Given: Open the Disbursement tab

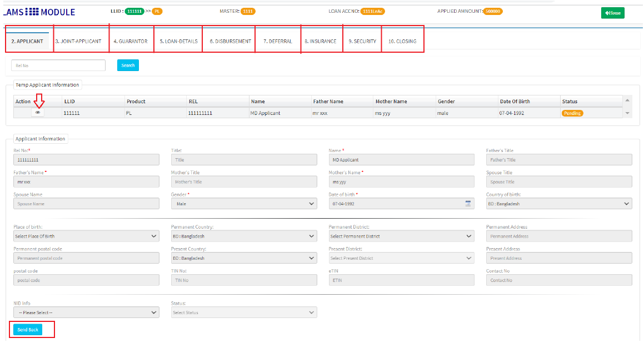Looking at the screenshot, I should click(x=230, y=41).
